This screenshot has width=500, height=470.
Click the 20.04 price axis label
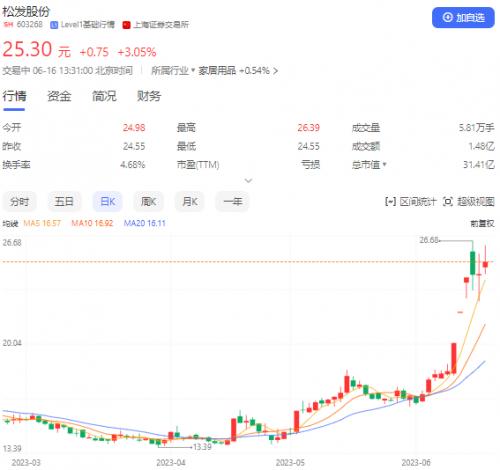12,343
